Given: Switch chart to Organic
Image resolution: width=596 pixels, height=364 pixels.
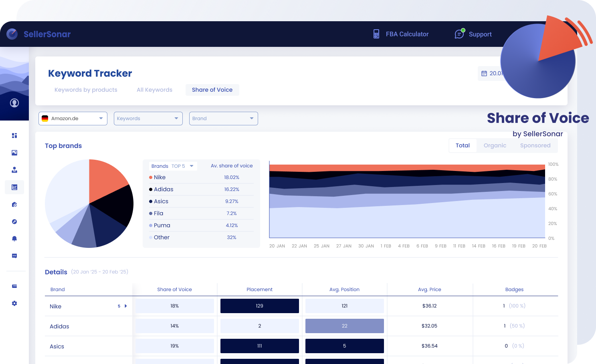Looking at the screenshot, I should (x=495, y=145).
